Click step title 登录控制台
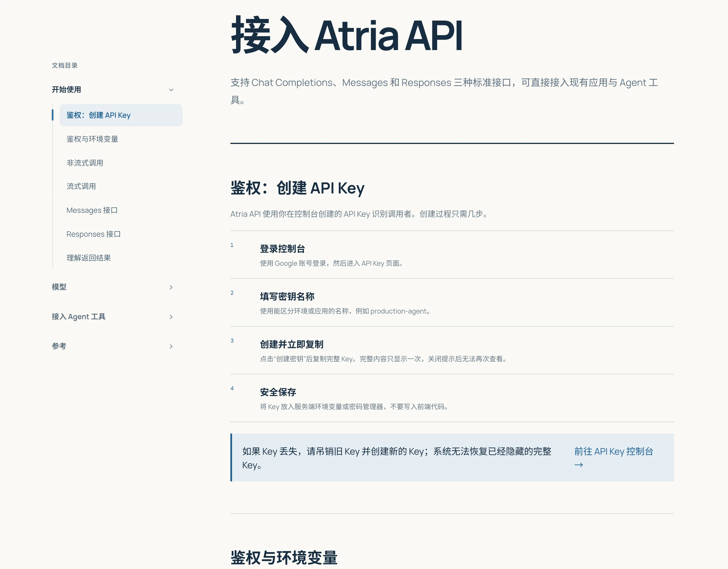728x569 pixels. (282, 249)
